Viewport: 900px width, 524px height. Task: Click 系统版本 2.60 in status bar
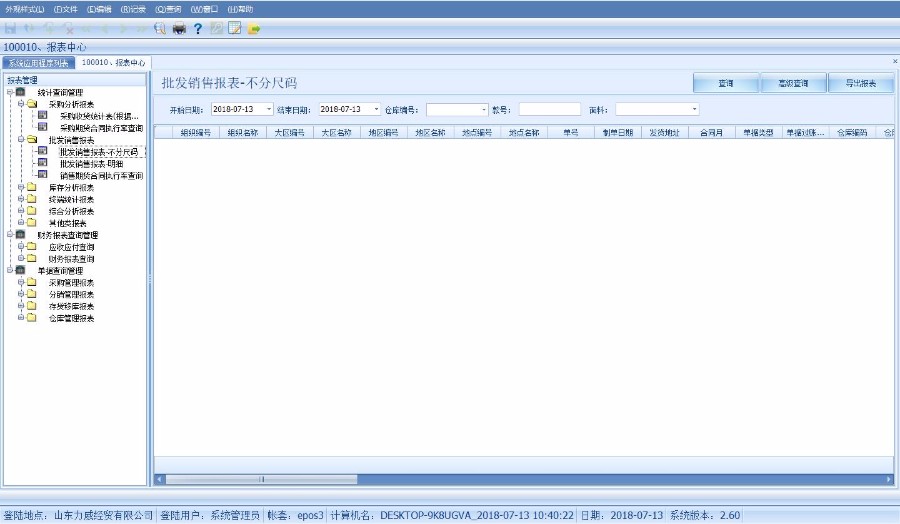point(705,515)
